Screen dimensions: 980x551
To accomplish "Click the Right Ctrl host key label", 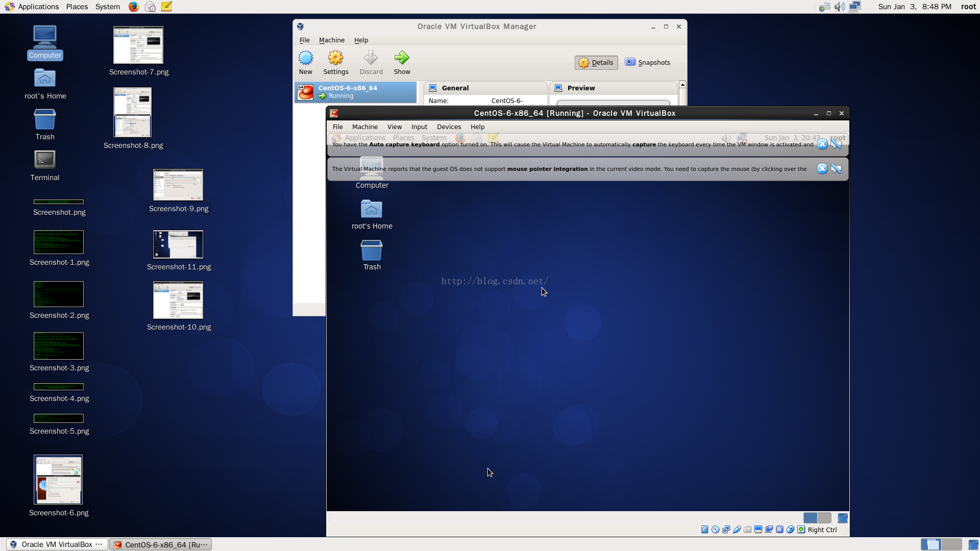I will [822, 530].
